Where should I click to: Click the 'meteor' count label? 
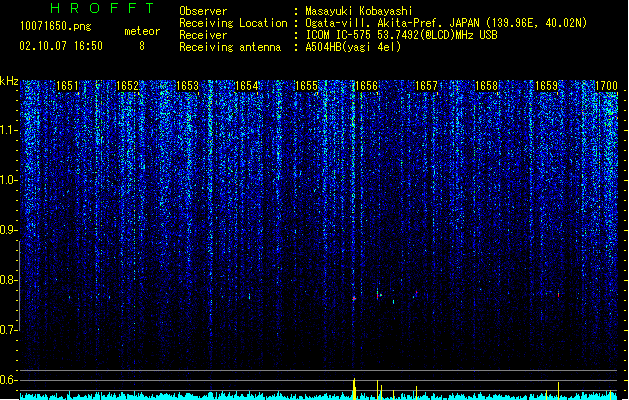click(142, 31)
